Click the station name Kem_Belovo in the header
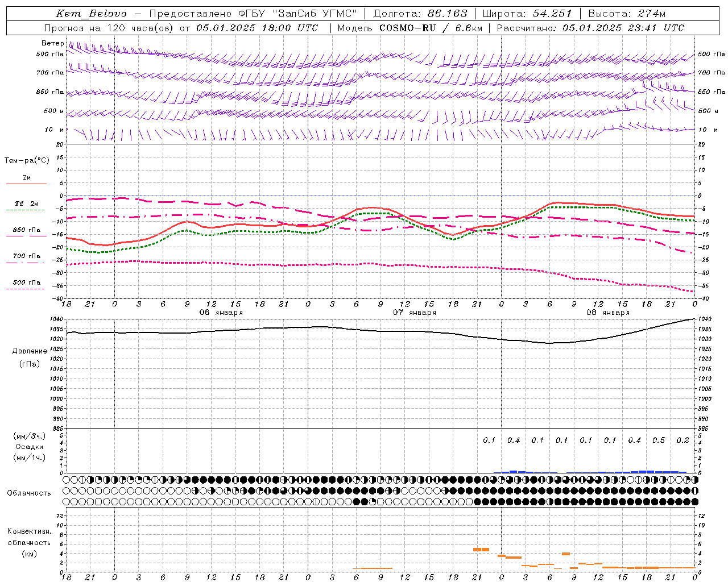 (91, 14)
